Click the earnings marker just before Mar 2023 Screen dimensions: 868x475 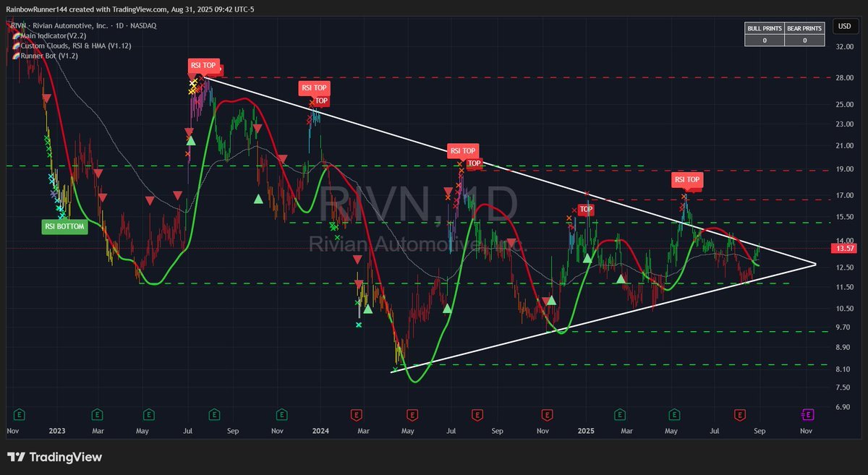pos(96,415)
